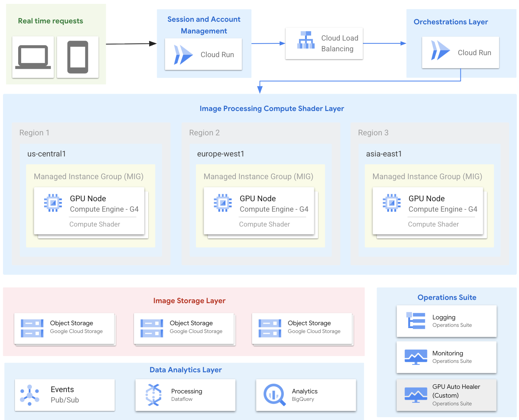Click Cloud Run text in Session Management card

click(217, 55)
